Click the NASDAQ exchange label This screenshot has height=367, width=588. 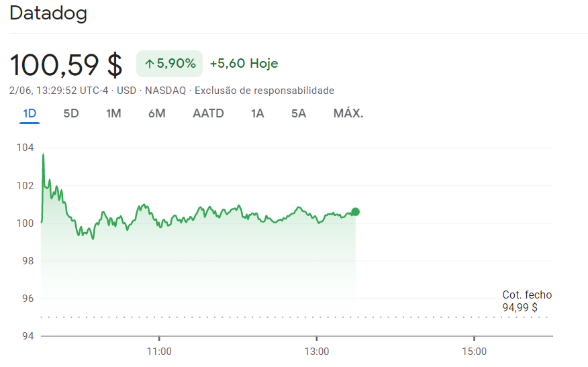(x=165, y=91)
